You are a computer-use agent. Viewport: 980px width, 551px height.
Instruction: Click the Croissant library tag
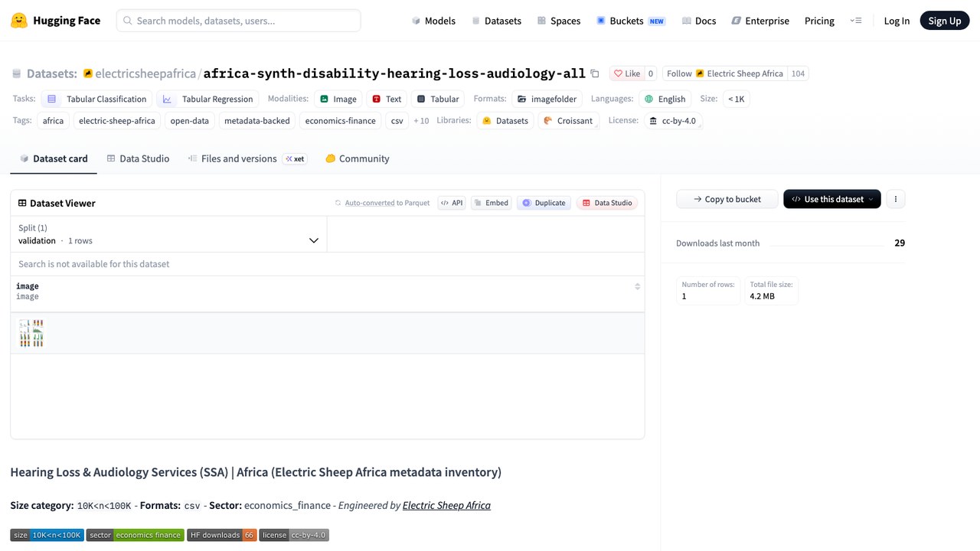click(568, 121)
